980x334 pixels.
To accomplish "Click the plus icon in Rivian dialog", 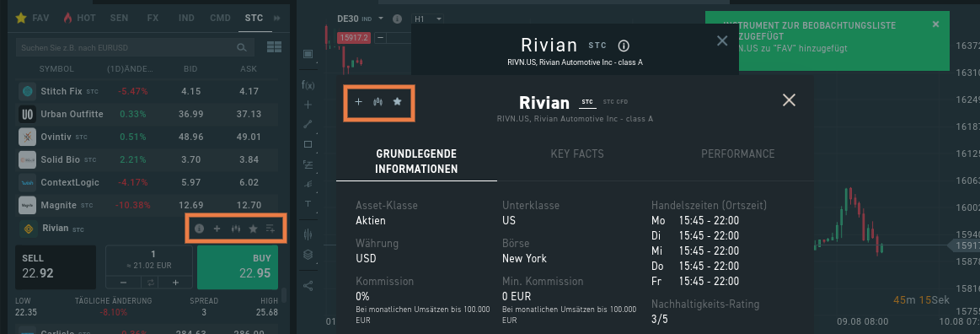I will click(359, 101).
